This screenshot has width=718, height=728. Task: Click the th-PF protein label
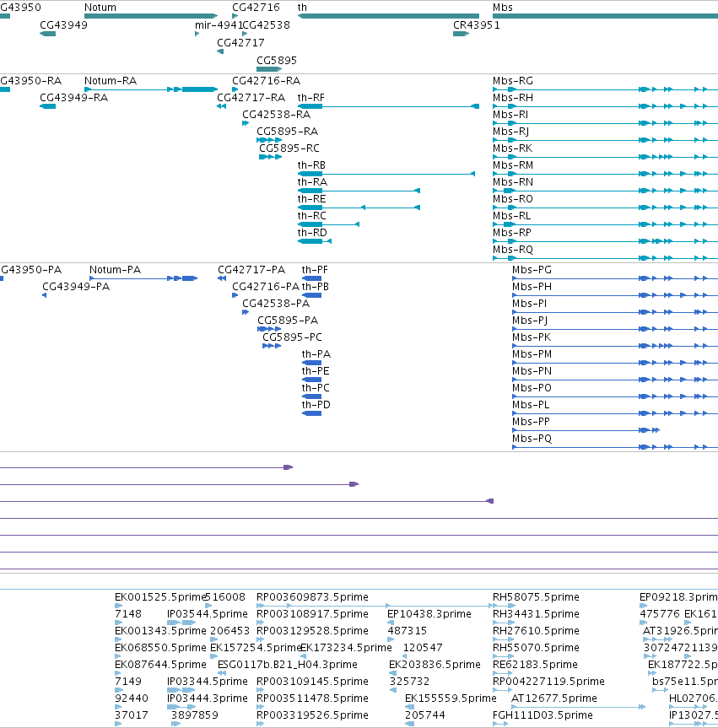pyautogui.click(x=315, y=270)
